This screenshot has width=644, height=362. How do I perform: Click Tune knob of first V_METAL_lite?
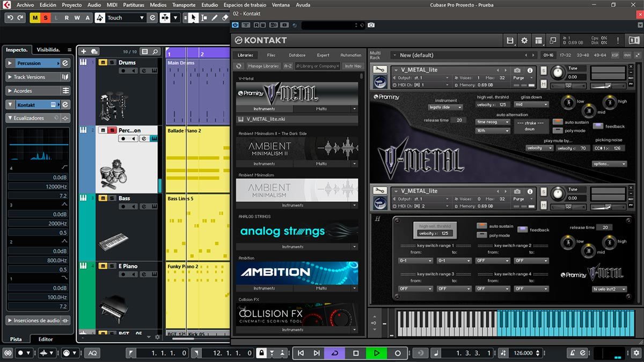coord(558,72)
